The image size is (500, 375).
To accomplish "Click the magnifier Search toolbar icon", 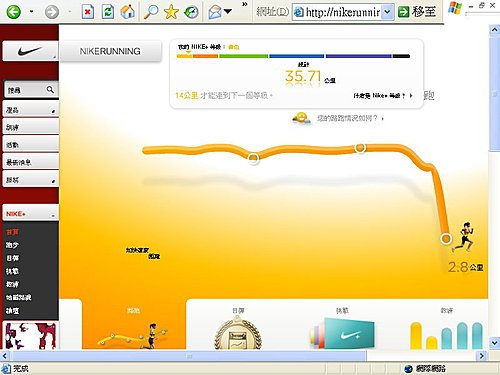I will click(x=151, y=12).
